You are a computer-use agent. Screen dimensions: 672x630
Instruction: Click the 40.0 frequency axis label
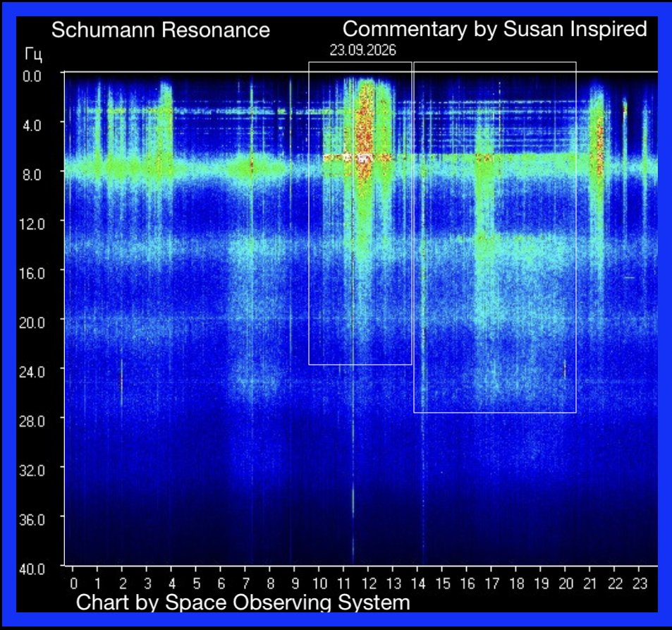click(x=32, y=569)
